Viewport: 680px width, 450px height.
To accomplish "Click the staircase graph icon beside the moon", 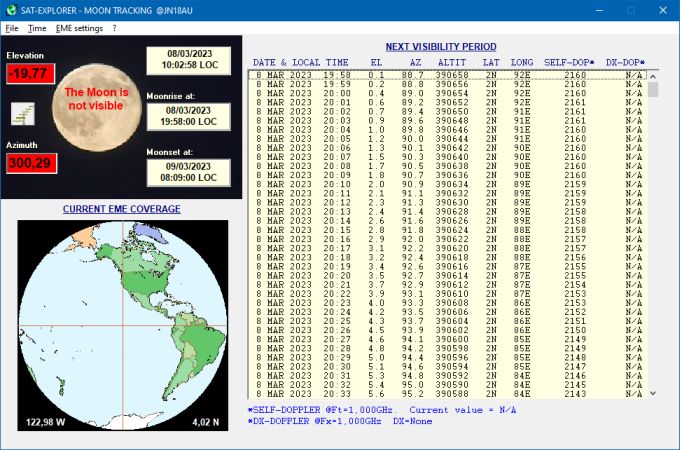I will [x=23, y=114].
